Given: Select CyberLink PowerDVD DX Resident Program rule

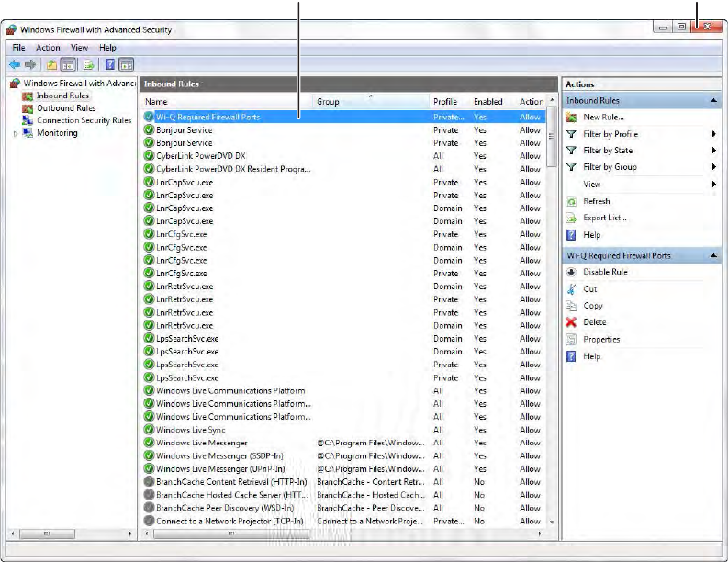Looking at the screenshot, I should (343, 169).
